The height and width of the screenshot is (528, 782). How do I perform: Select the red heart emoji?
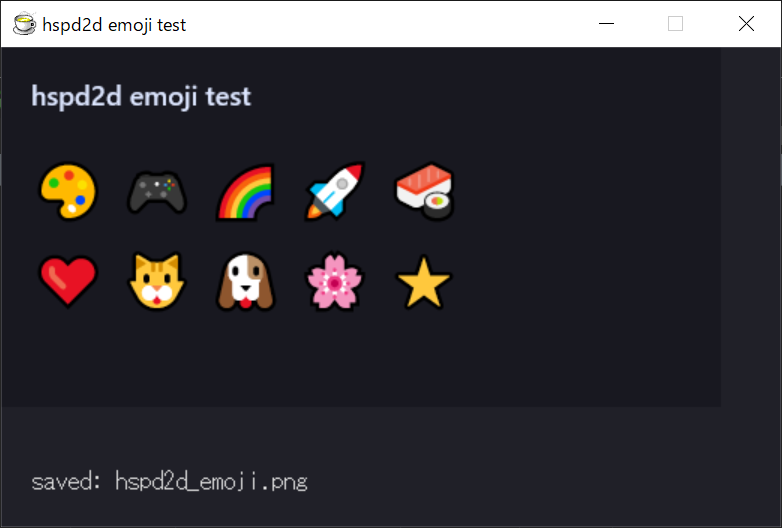[x=67, y=282]
